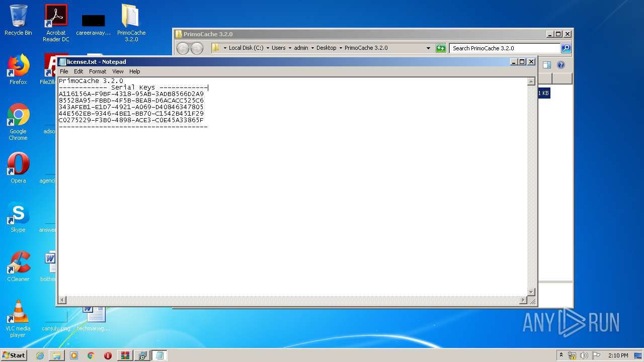This screenshot has height=362, width=644.
Task: Switch to the Notepad taskbar button
Action: point(159,355)
